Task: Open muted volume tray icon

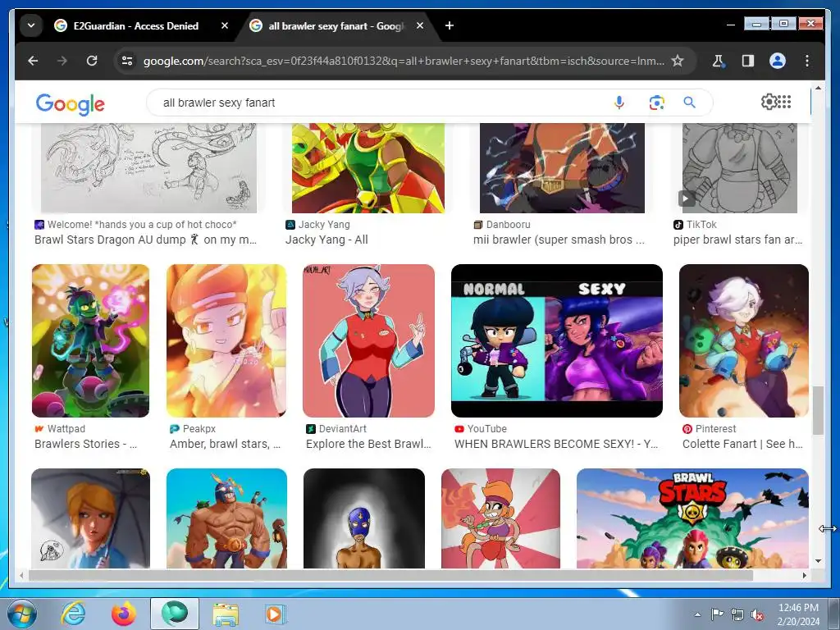Action: 757,614
